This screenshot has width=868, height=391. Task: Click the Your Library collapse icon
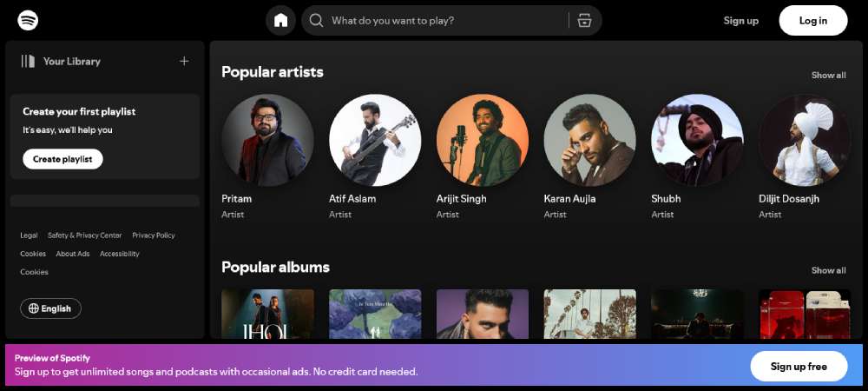pyautogui.click(x=28, y=62)
